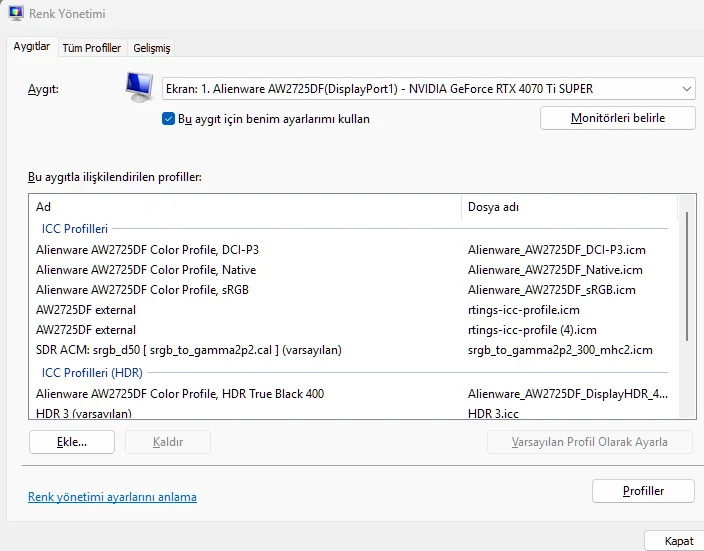The width and height of the screenshot is (704, 551).
Task: Switch to the Gelişmiş tab
Action: 152,48
